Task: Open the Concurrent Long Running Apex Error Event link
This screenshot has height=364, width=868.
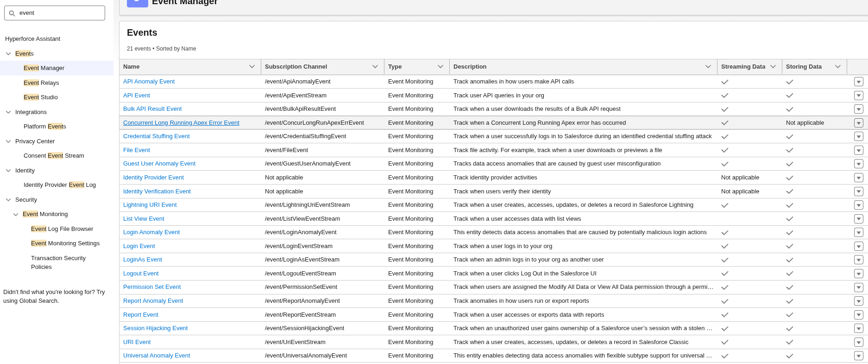Action: 181,123
